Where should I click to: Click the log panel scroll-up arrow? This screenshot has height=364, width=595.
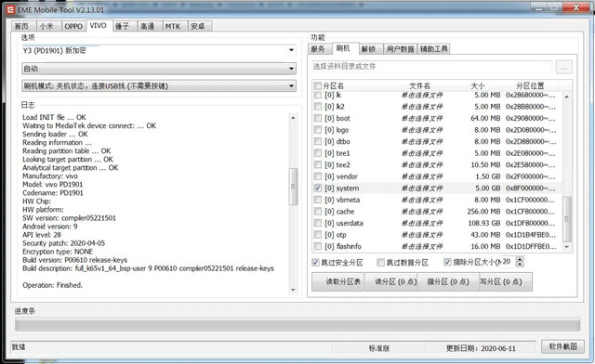tap(293, 118)
